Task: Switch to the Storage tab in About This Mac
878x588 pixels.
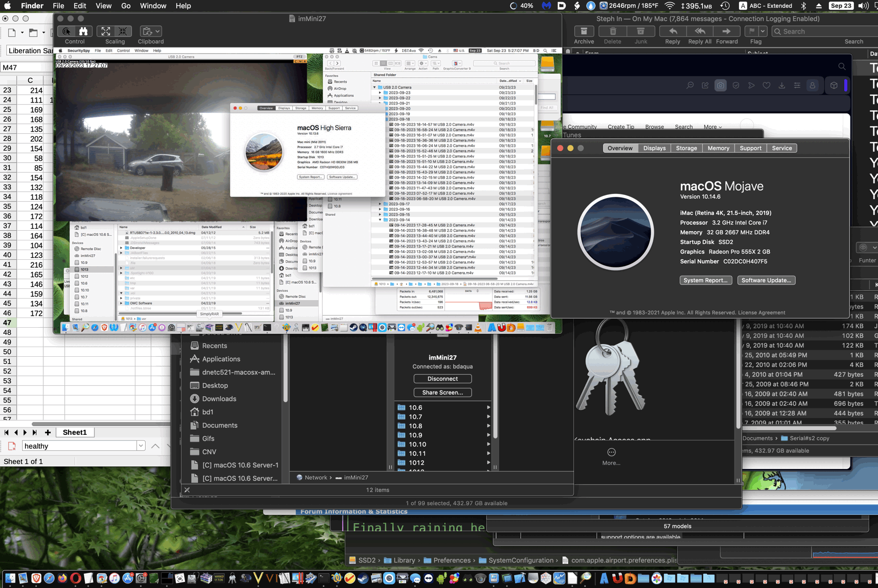Action: point(686,148)
